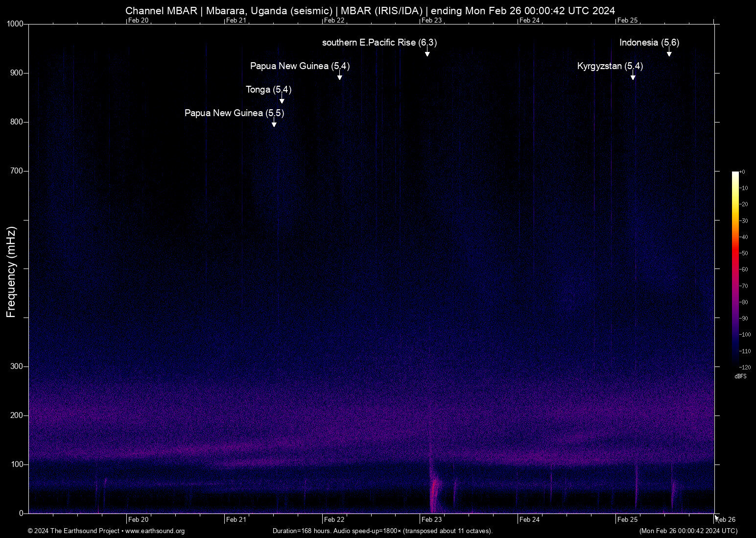Expand the Feb 22 tick on the top axis

click(334, 20)
